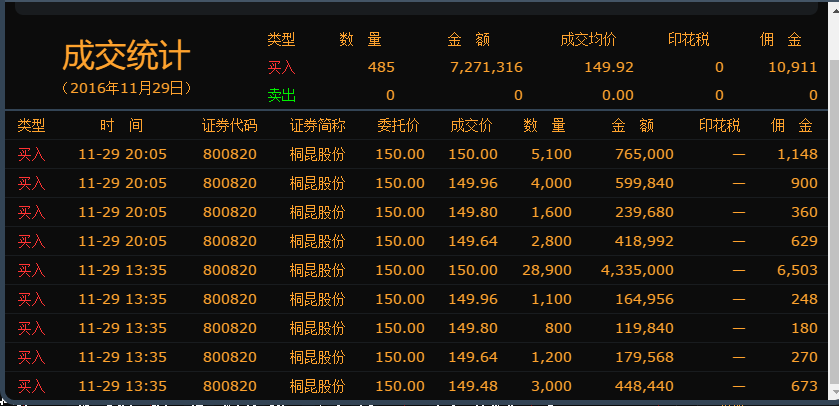Click the 证券代码 column header
This screenshot has width=839, height=406.
pyautogui.click(x=229, y=126)
